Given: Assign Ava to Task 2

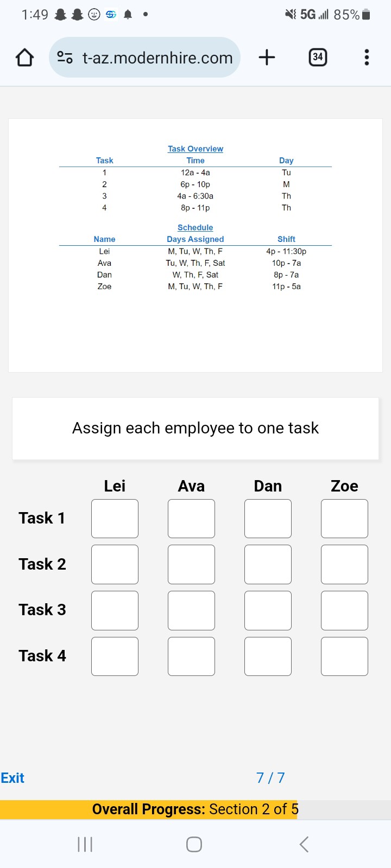Looking at the screenshot, I should click(x=191, y=564).
